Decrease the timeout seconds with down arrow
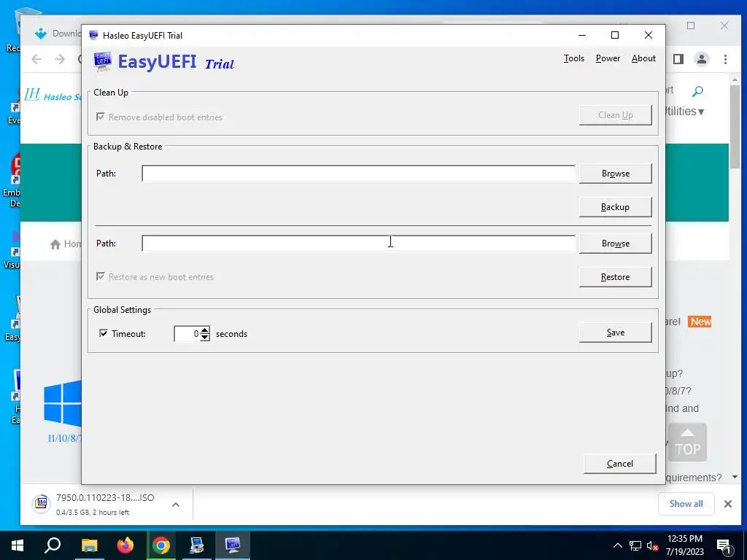The width and height of the screenshot is (747, 560). (x=205, y=337)
